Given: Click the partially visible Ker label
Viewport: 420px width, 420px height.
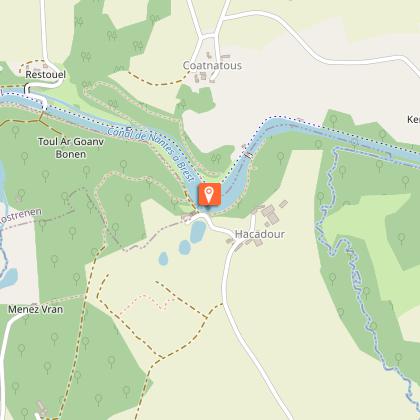Looking at the screenshot, I should coord(413,119).
